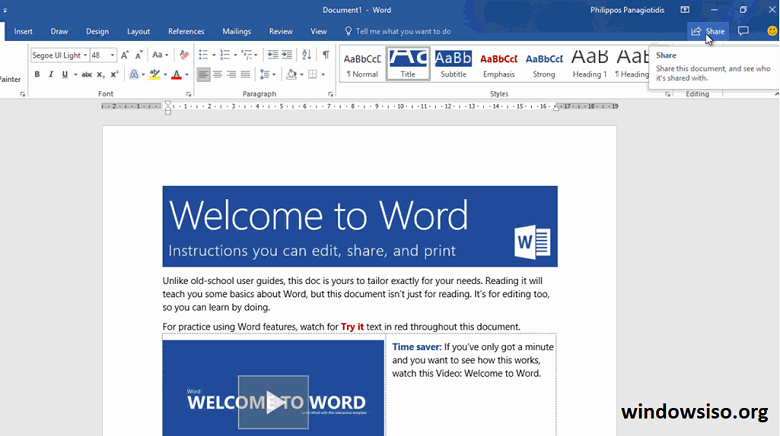Open the Draw tab

(x=59, y=31)
